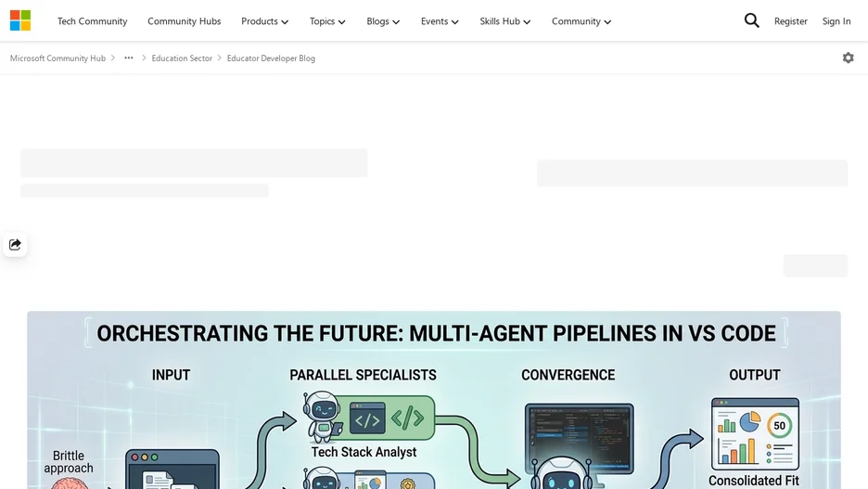Click the Microsoft logo

tap(20, 20)
